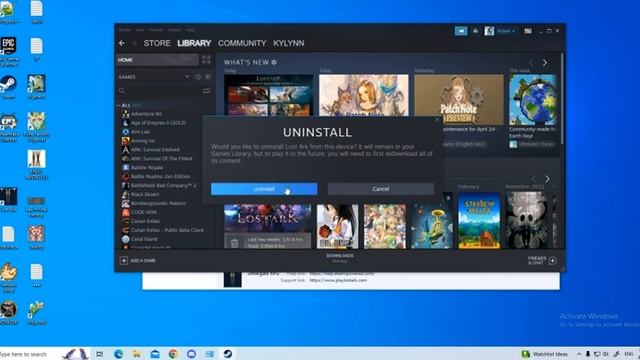Open the KYLYNN profile tab
The height and width of the screenshot is (360, 640).
click(x=289, y=43)
